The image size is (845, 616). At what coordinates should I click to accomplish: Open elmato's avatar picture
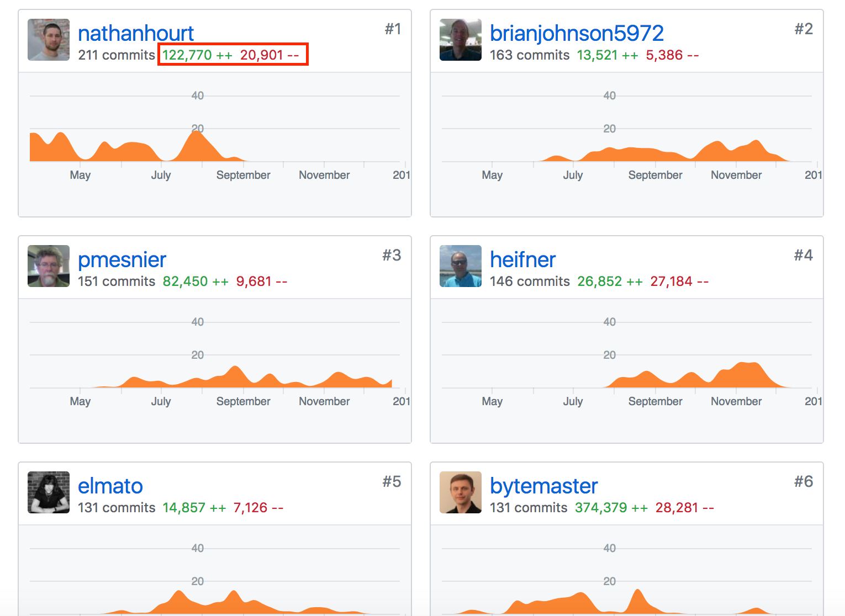click(49, 492)
